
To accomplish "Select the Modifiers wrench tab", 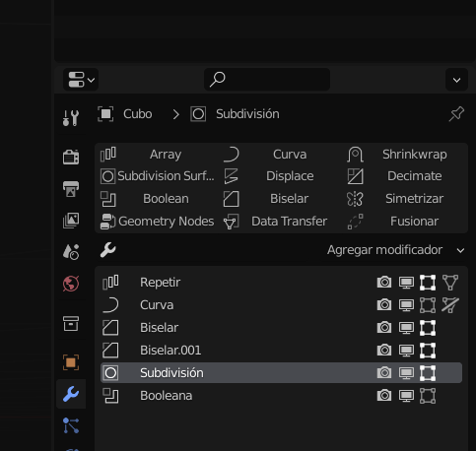I will point(71,394).
